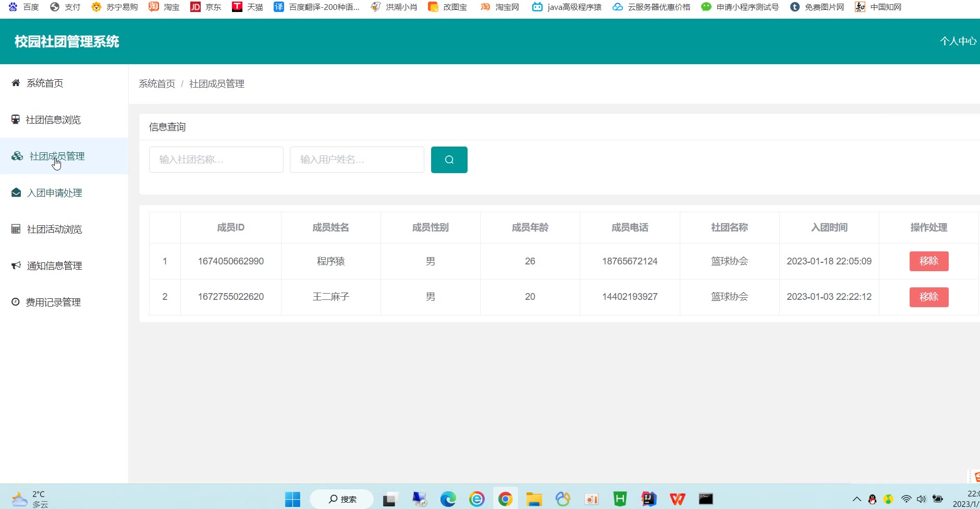Open 社团信息浏览 in the sidebar

[53, 120]
